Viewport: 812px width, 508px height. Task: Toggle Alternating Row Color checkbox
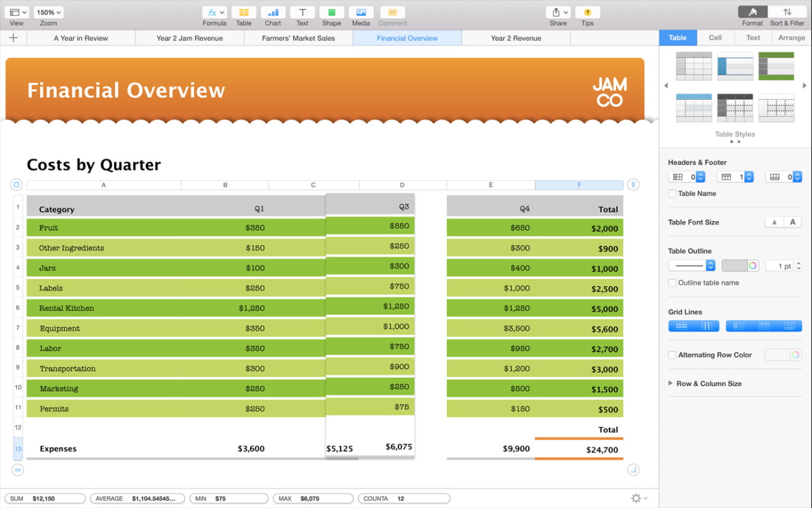tap(672, 356)
